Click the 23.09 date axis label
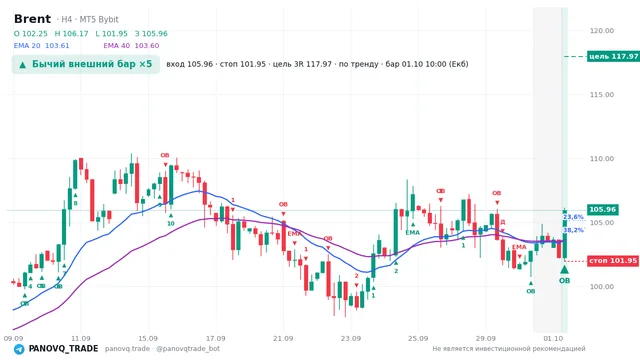 pos(351,339)
